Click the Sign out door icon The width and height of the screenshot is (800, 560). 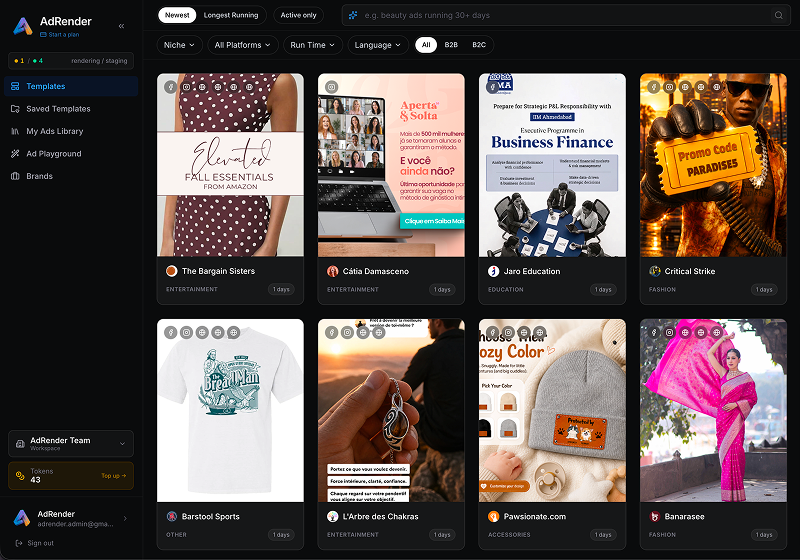pos(19,543)
